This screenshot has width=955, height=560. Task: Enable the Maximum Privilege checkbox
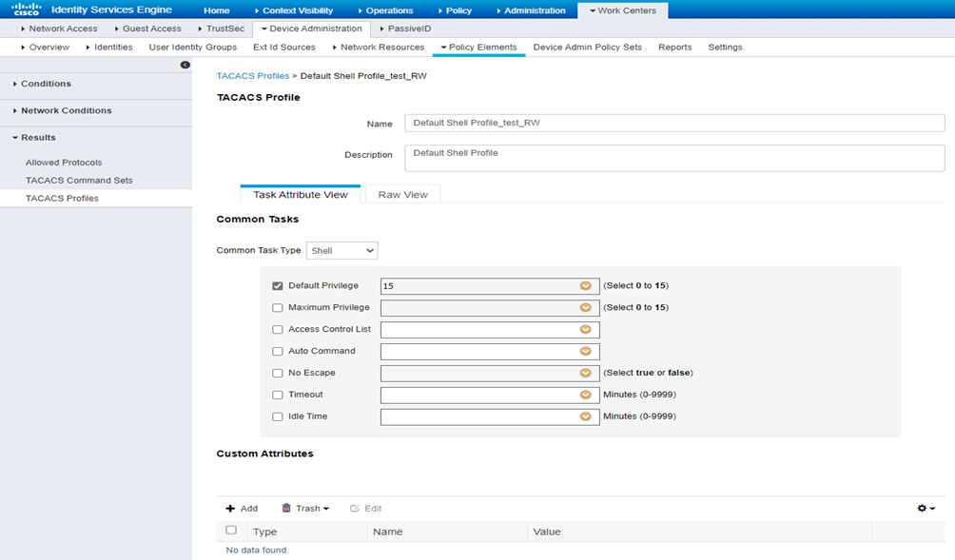pyautogui.click(x=278, y=307)
